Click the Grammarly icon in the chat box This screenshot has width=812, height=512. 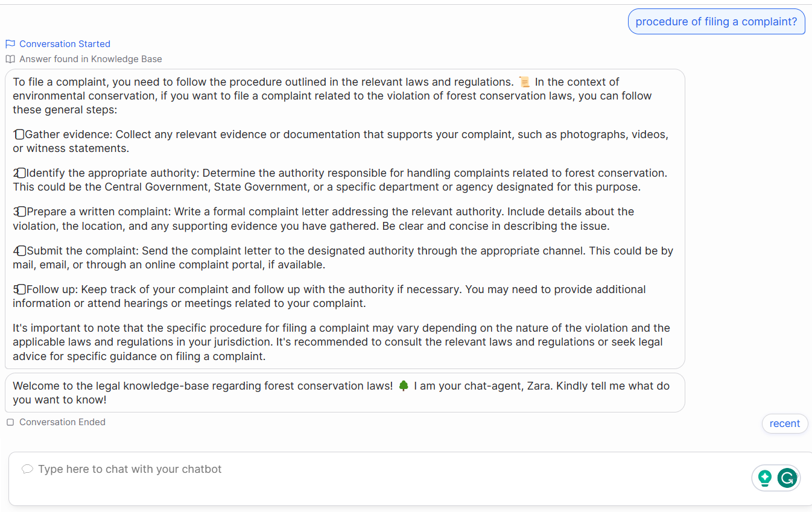[787, 478]
